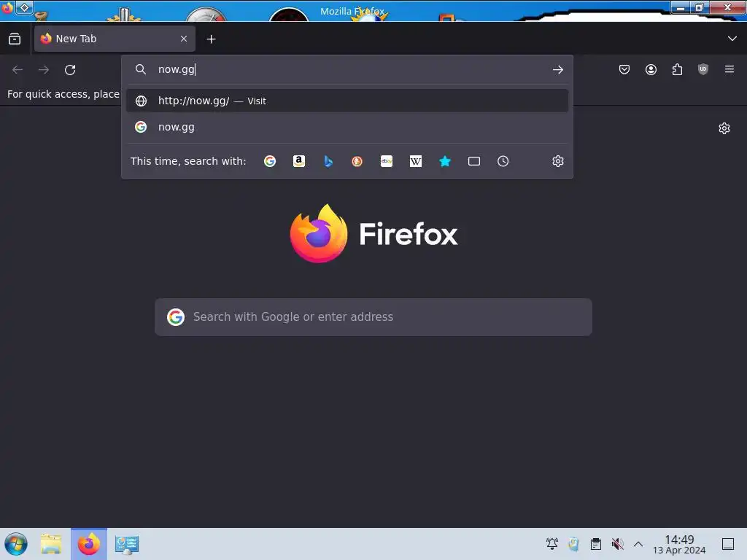Go forward one page
The width and height of the screenshot is (747, 560).
tap(44, 70)
